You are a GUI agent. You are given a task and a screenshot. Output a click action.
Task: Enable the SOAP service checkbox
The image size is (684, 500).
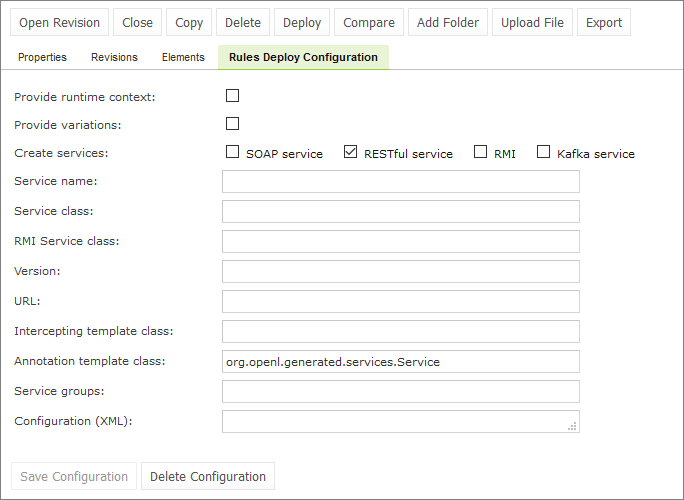(x=233, y=153)
